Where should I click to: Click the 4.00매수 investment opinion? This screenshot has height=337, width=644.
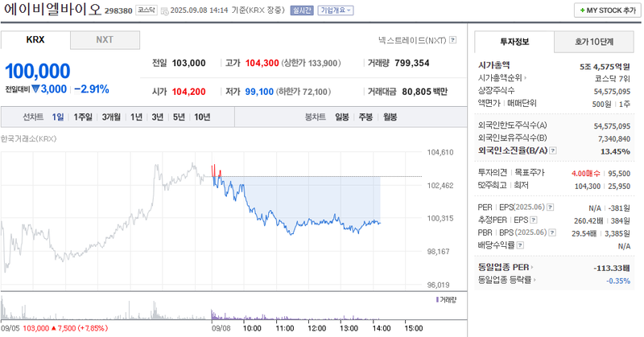click(586, 174)
